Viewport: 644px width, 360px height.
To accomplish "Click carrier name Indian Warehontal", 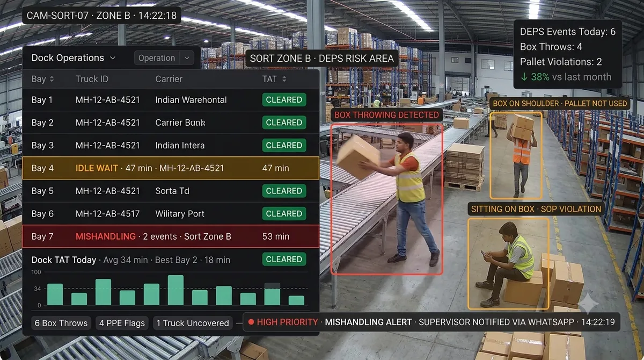I will click(191, 100).
